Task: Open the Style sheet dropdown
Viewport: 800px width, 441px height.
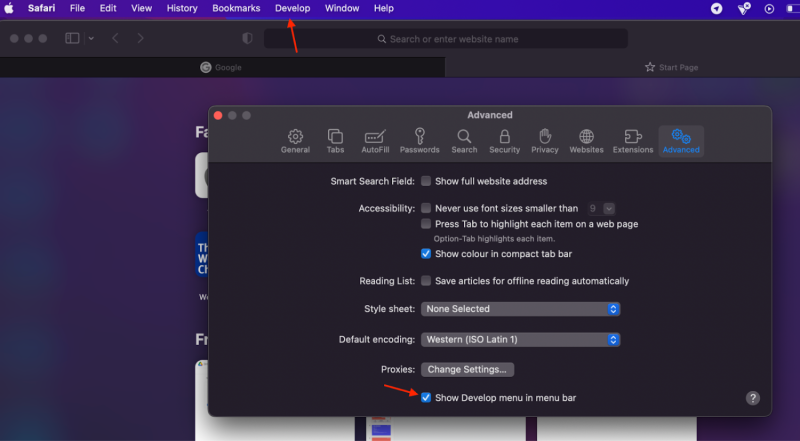Action: (x=520, y=309)
